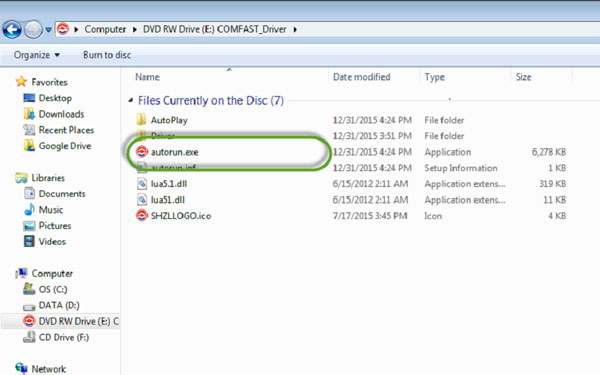This screenshot has height=375, width=600.
Task: Select the autorun.exe application icon
Action: (x=142, y=152)
